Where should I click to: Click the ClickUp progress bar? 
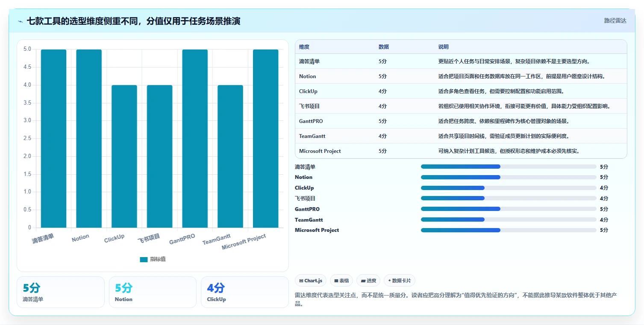(x=509, y=188)
